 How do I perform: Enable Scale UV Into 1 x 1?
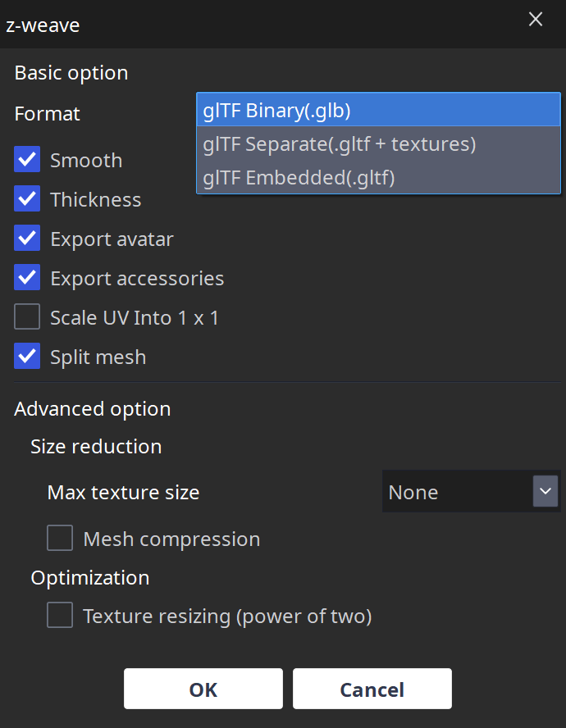click(x=27, y=317)
